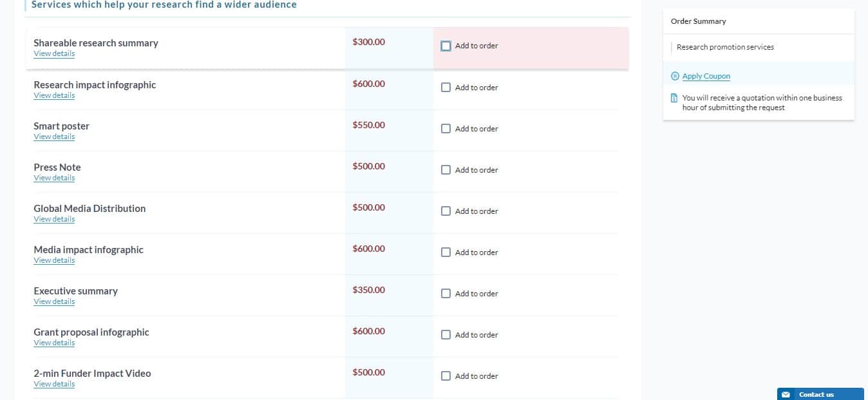This screenshot has height=400, width=868.
Task: Check Add to order for Global Media Distribution
Action: pyautogui.click(x=446, y=211)
